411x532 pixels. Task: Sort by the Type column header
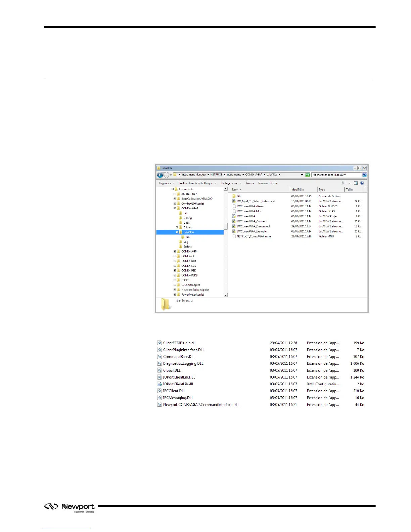(331, 189)
